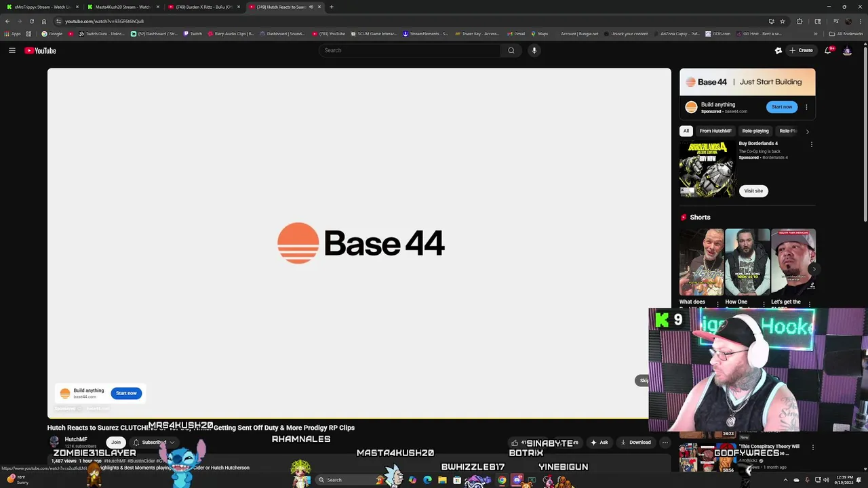Image resolution: width=868 pixels, height=488 pixels.
Task: Switch to the Masta4Kush20 Stream tab
Action: click(123, 7)
